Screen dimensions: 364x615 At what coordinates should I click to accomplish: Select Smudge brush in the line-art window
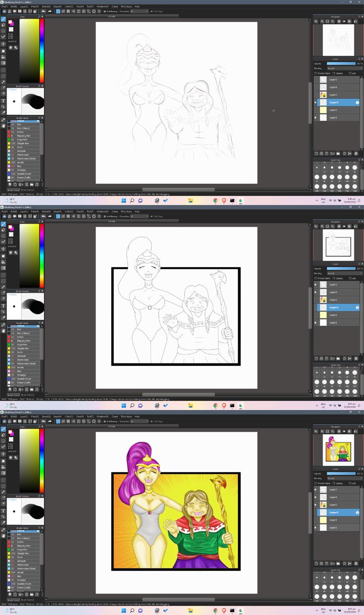point(23,375)
